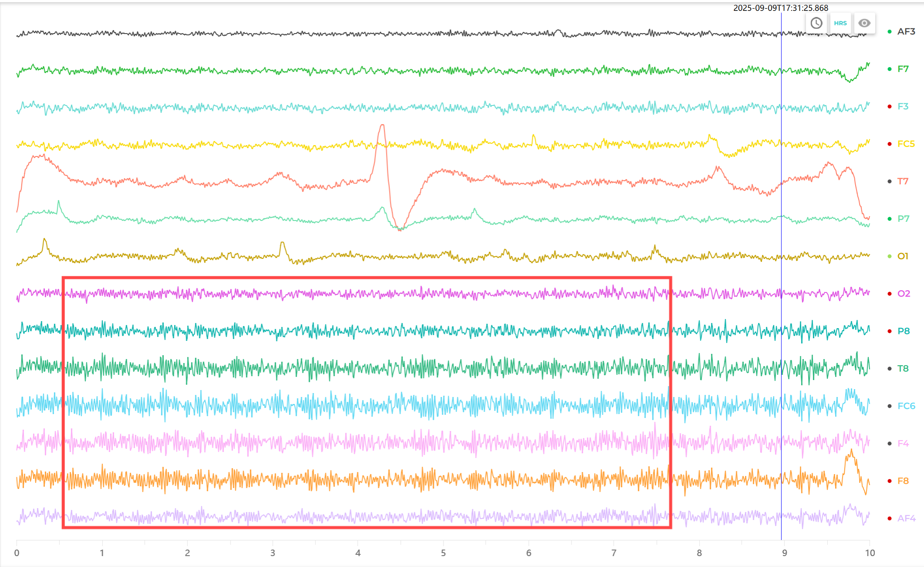Screen dimensions: 924x567
Task: Toggle the HRS time format button
Action: click(x=840, y=23)
